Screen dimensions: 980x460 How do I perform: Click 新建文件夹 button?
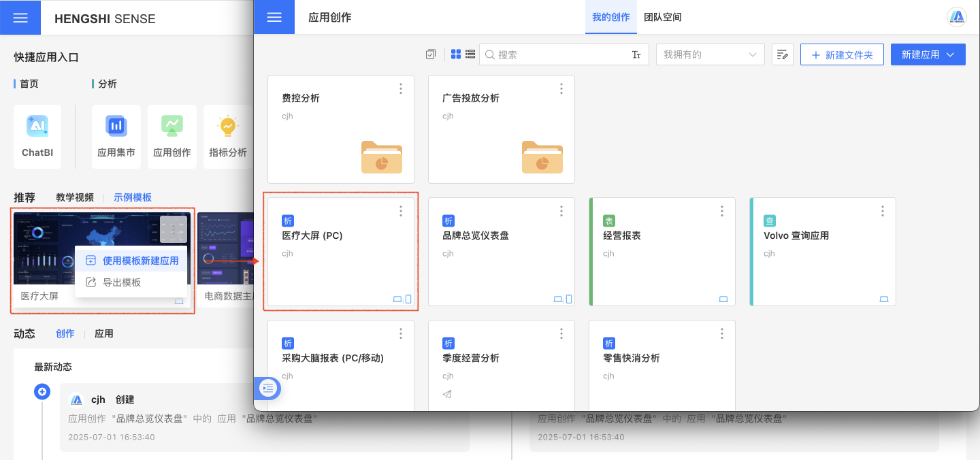[x=842, y=54]
